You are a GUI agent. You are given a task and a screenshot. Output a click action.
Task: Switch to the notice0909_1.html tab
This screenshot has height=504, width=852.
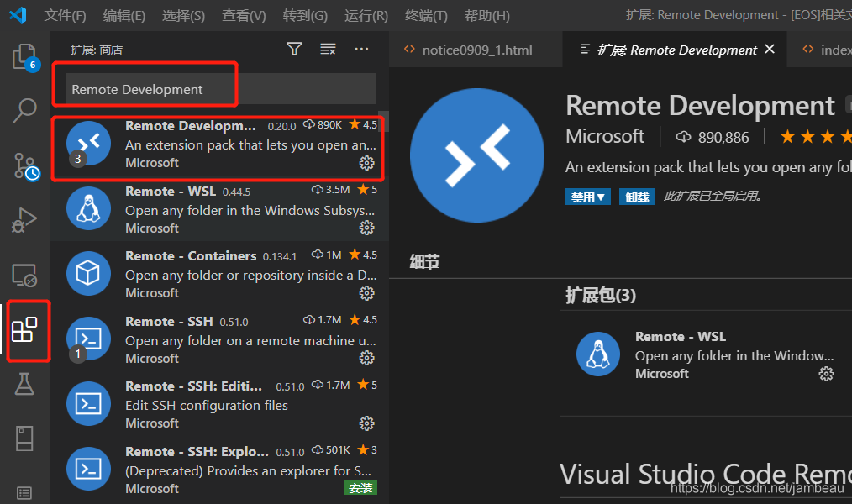pyautogui.click(x=476, y=50)
